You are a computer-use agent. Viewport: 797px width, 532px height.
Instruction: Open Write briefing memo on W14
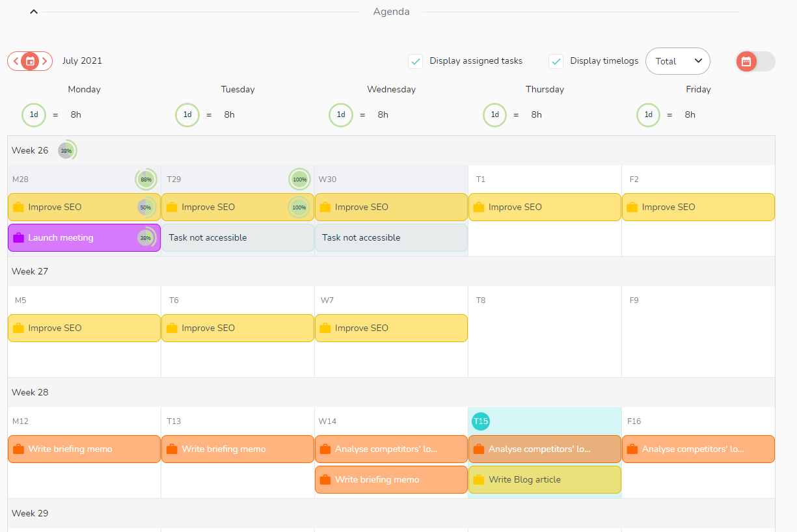point(391,479)
